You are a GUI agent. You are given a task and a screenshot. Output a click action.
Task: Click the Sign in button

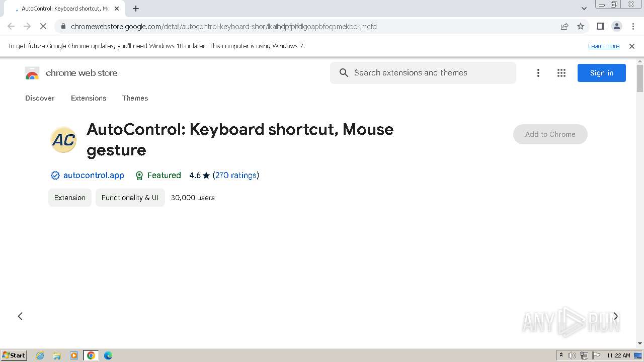point(601,73)
